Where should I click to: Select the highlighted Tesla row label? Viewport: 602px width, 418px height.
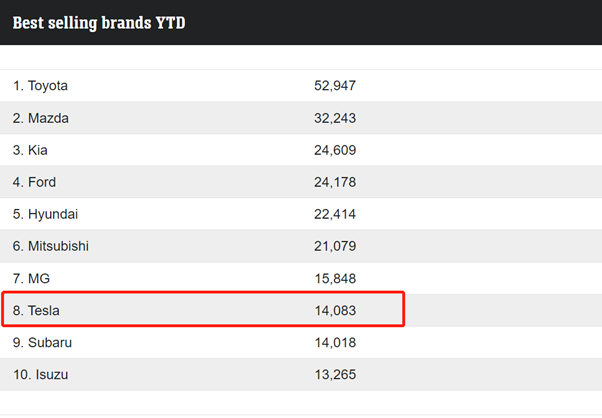point(36,311)
